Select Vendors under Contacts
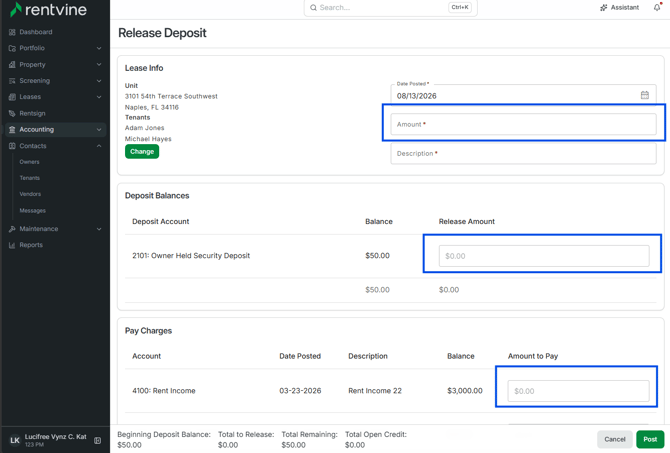 [30, 194]
